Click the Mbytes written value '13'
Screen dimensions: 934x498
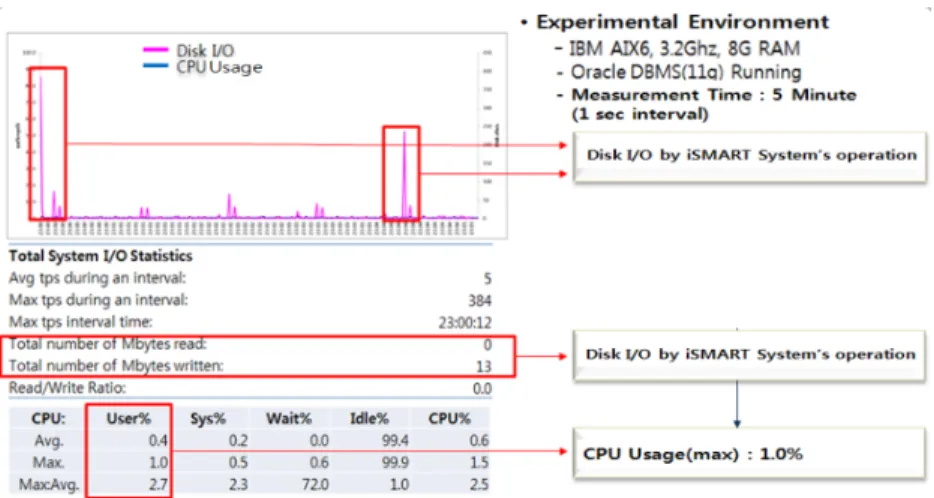coord(484,366)
